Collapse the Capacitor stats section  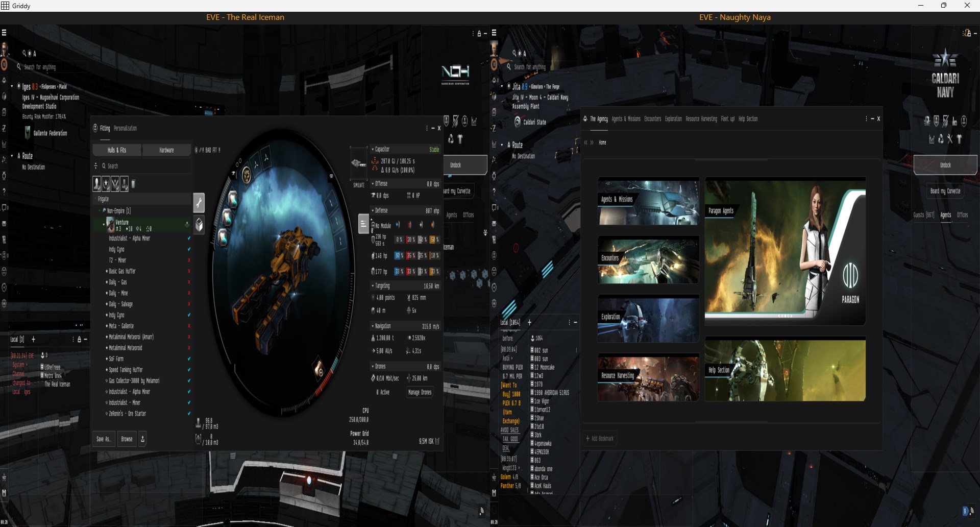373,150
